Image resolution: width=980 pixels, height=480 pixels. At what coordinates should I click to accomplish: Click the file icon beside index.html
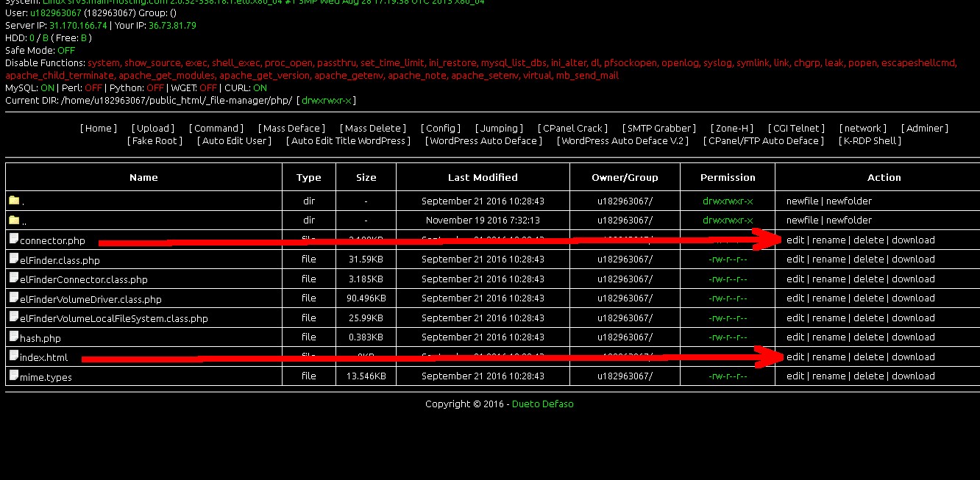tap(13, 357)
